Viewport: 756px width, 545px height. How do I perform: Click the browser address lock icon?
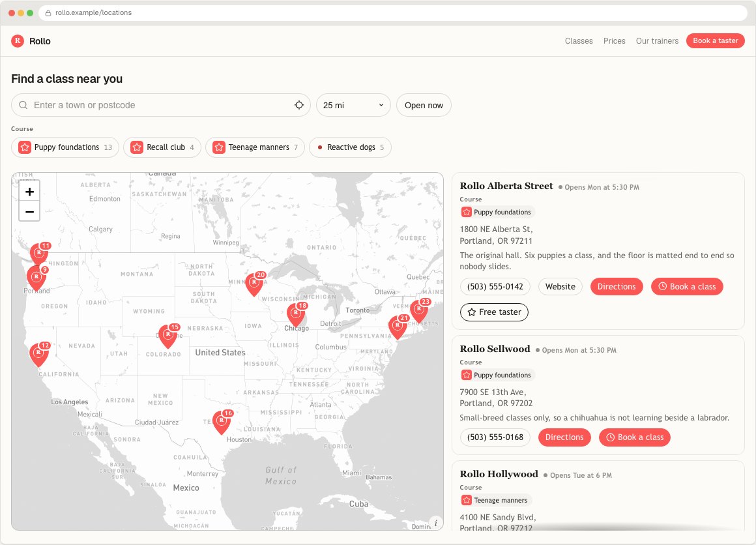[x=48, y=13]
